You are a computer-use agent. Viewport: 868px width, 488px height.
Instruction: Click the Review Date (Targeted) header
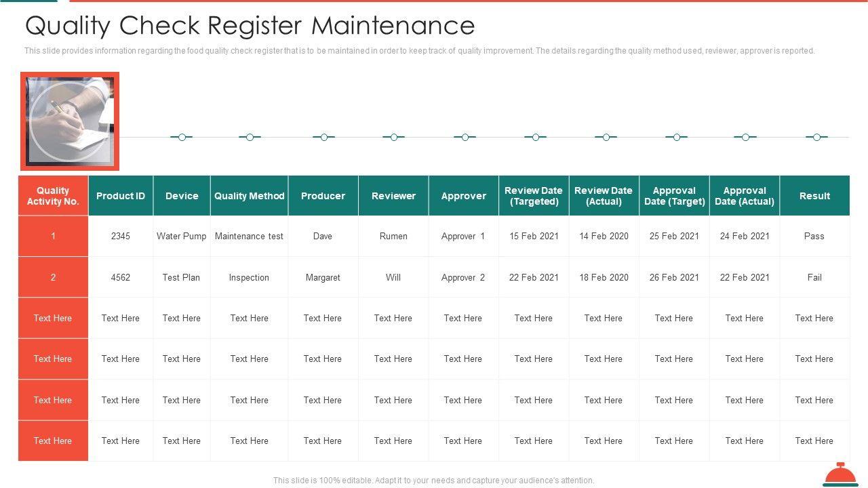[x=534, y=196]
